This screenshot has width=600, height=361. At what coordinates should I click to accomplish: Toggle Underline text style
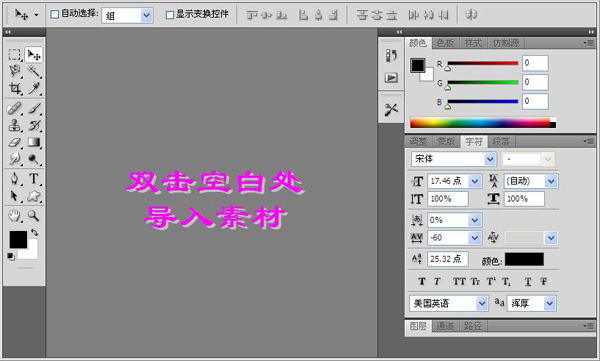click(528, 282)
